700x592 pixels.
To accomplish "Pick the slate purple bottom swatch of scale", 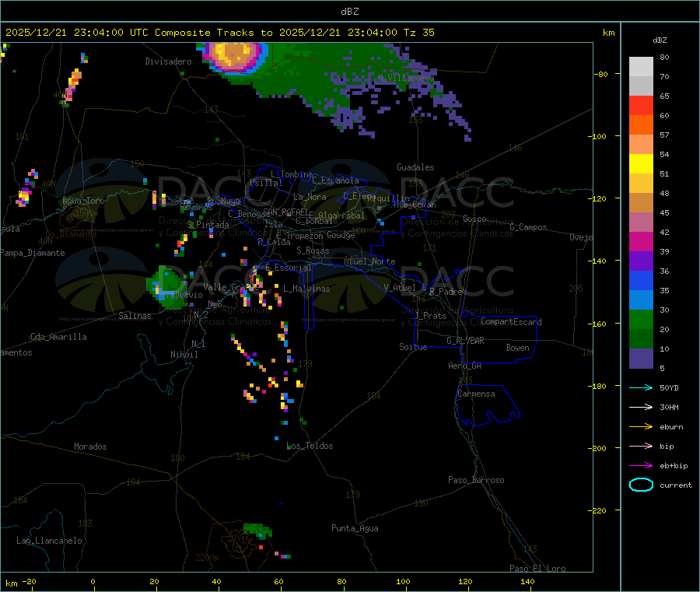I will coord(641,358).
